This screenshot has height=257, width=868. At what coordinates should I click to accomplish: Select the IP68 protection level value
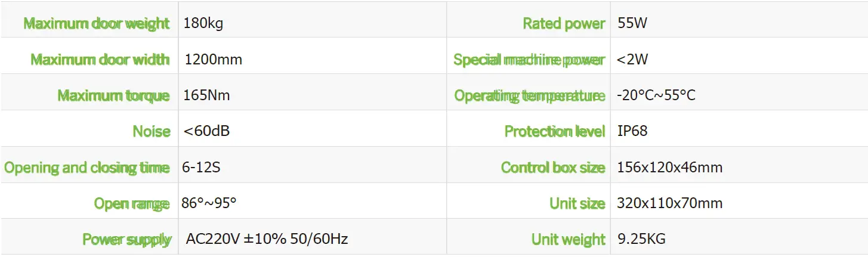[632, 132]
